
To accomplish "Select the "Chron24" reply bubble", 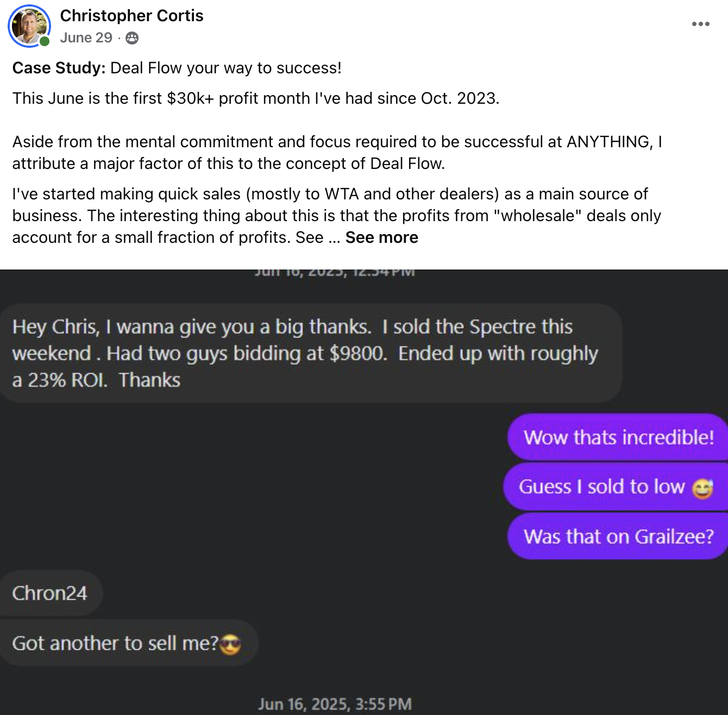I will (50, 593).
